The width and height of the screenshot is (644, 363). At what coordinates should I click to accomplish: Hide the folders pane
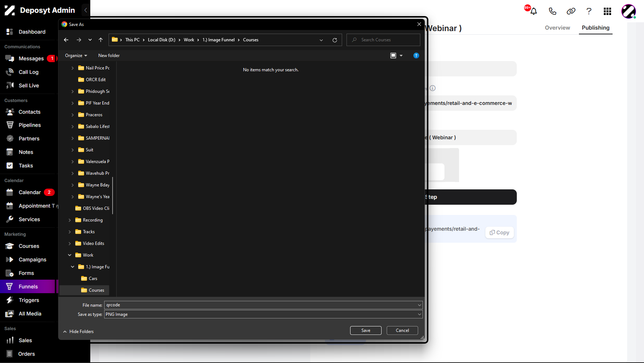click(x=78, y=332)
